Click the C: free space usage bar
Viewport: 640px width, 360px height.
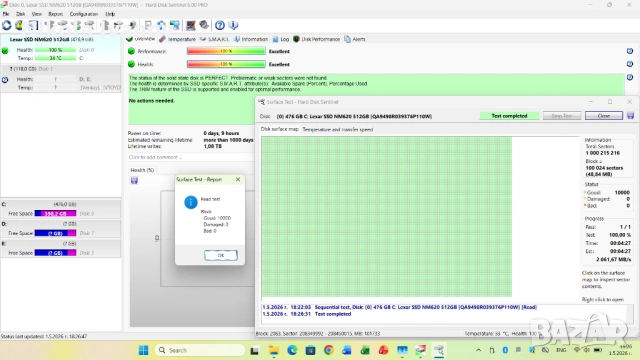click(56, 213)
